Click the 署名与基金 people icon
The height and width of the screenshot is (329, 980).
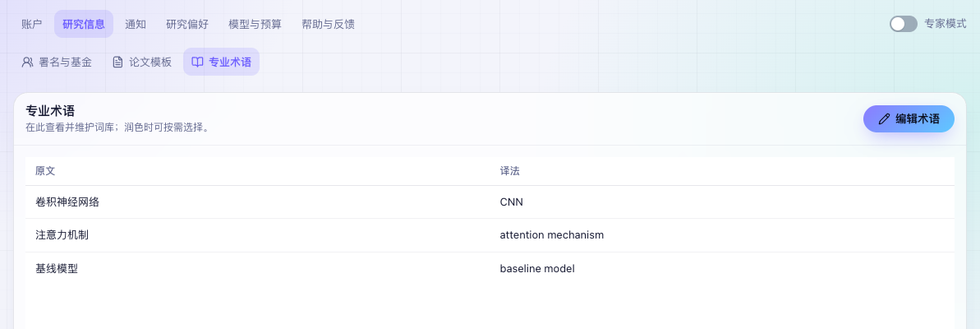(27, 62)
